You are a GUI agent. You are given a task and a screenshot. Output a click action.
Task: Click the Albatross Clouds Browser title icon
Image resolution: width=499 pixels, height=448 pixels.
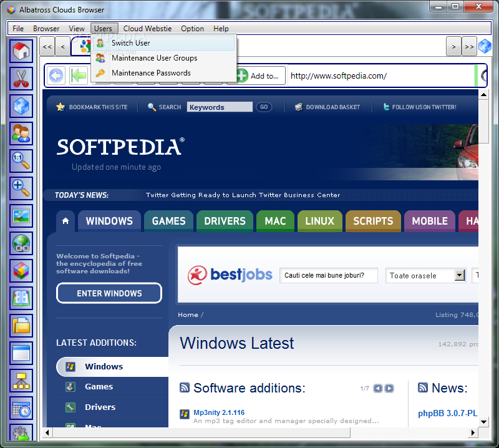pyautogui.click(x=11, y=10)
